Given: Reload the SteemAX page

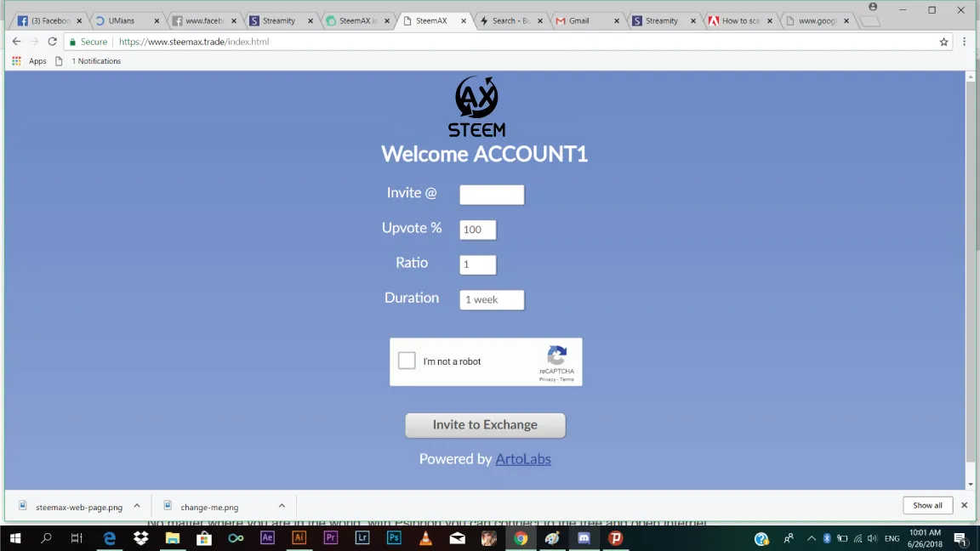Looking at the screenshot, I should tap(53, 41).
